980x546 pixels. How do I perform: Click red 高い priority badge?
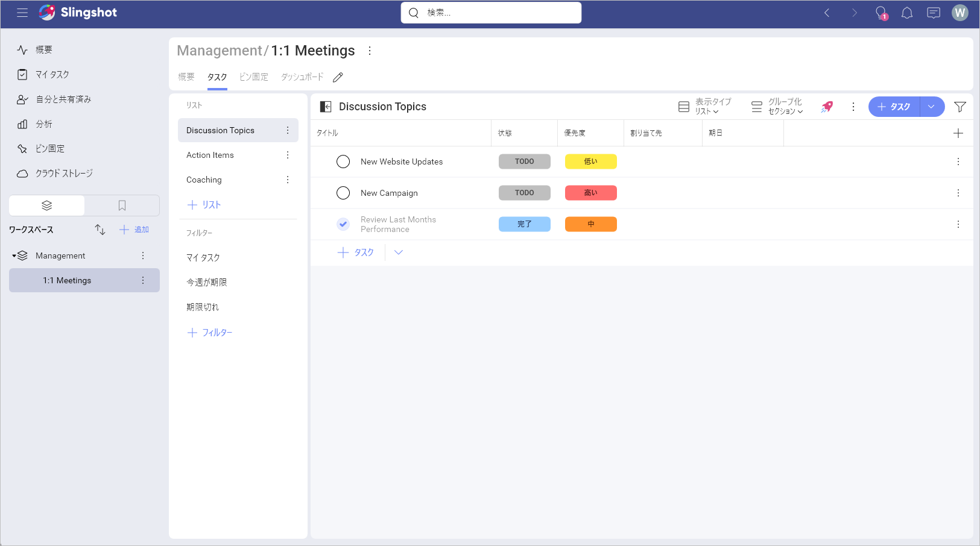(591, 193)
